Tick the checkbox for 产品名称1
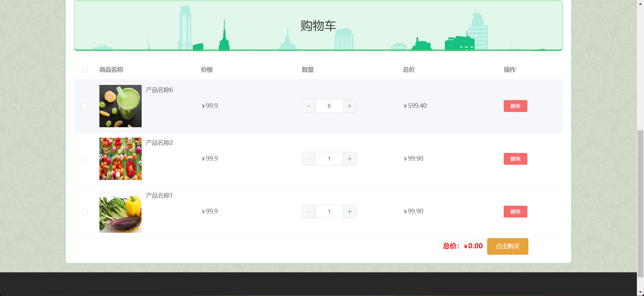The image size is (644, 296). tap(85, 212)
